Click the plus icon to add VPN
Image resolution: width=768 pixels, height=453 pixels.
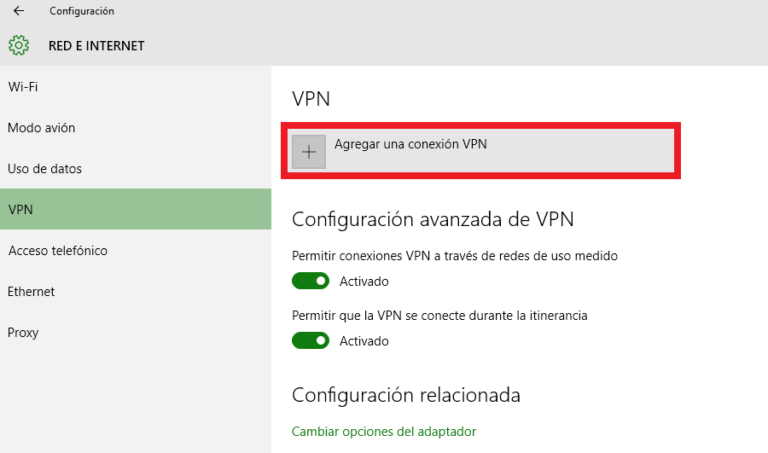309,152
